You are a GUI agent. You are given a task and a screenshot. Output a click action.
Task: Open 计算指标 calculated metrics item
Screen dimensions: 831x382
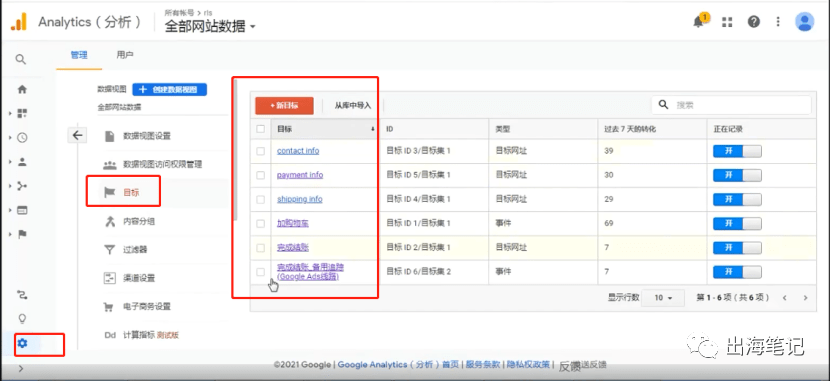pos(139,335)
